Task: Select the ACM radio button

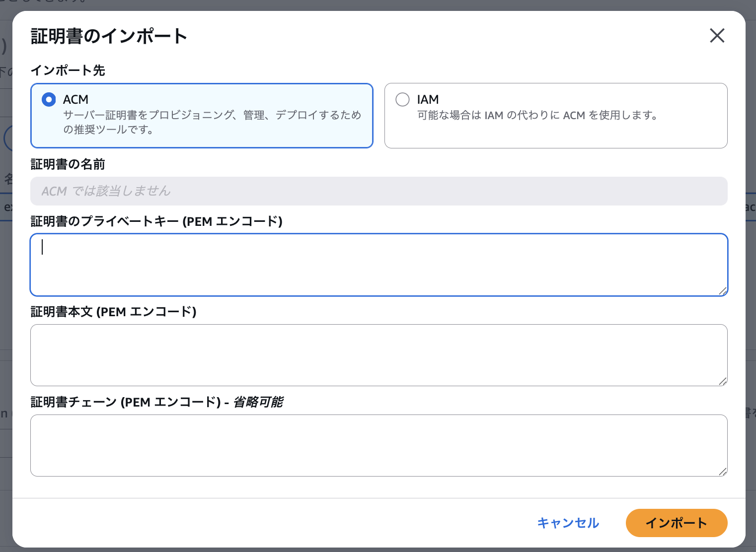Action: point(49,99)
